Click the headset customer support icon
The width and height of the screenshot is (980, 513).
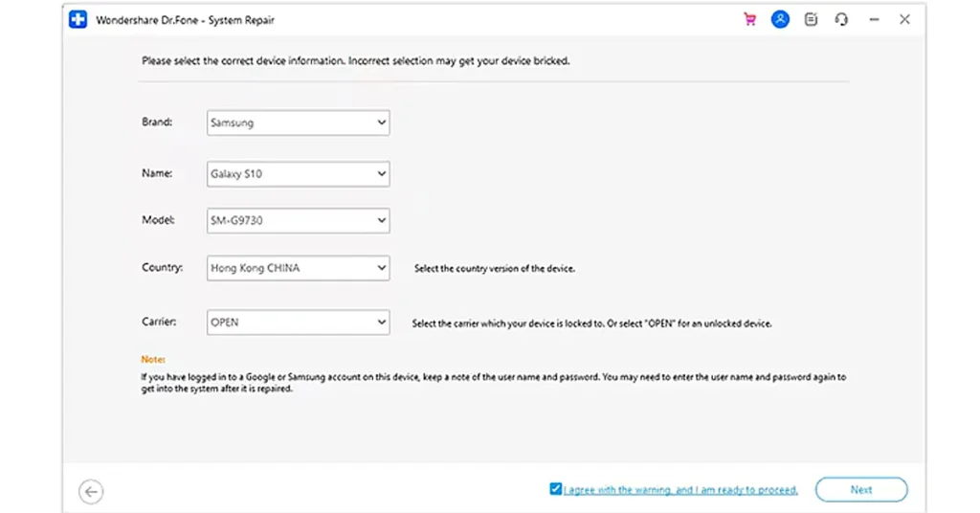tap(841, 19)
